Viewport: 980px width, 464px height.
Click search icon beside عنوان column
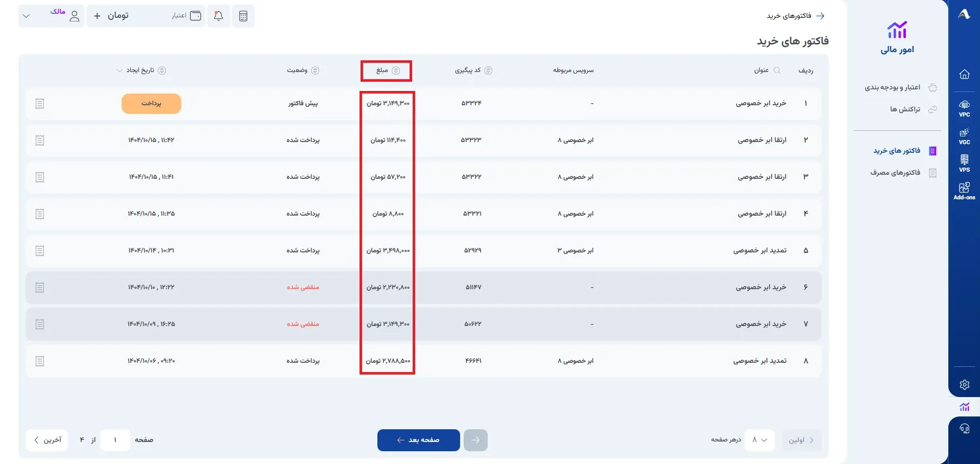tap(777, 71)
